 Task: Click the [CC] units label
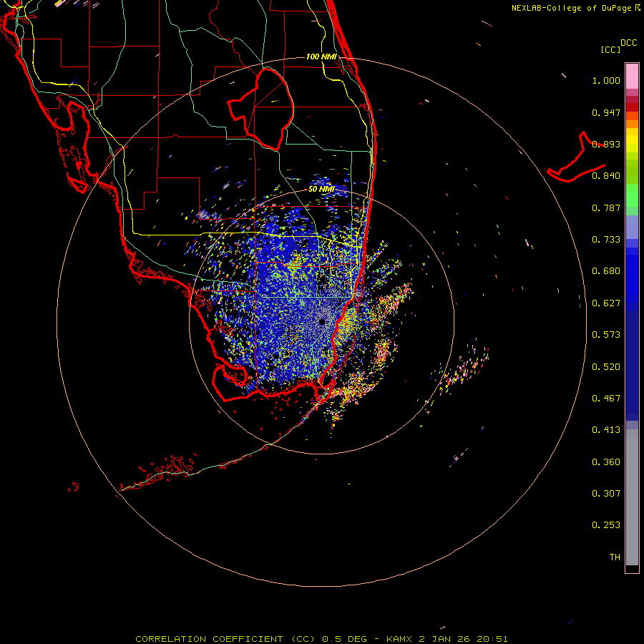(x=610, y=49)
